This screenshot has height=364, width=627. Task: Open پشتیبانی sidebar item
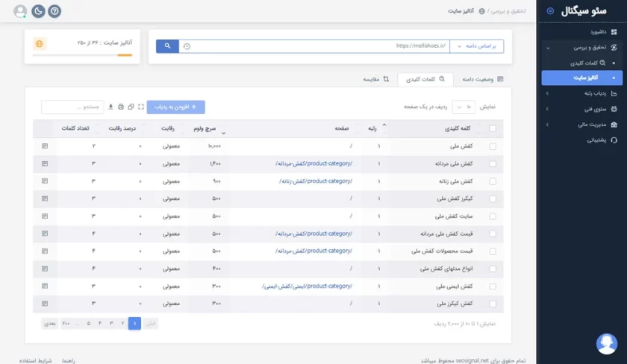pyautogui.click(x=602, y=140)
